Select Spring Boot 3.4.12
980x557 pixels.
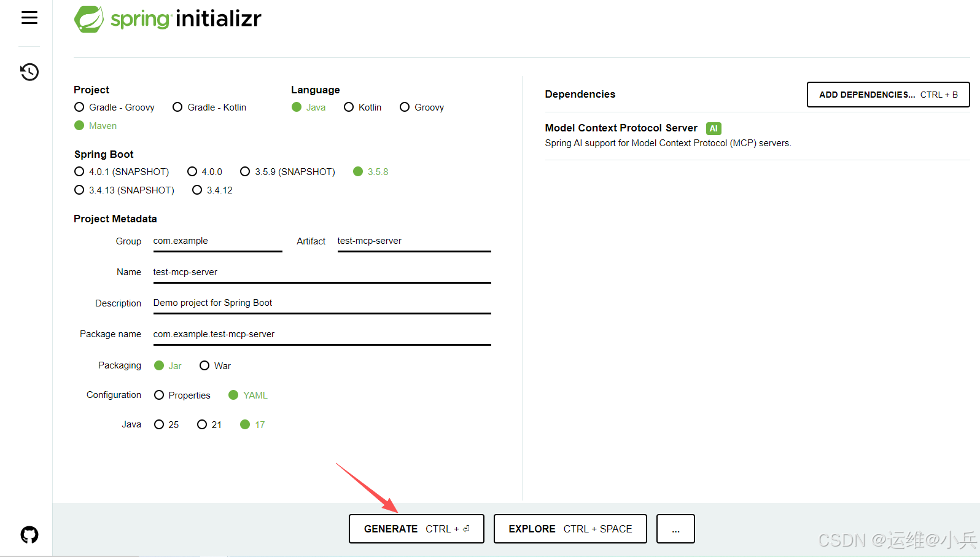[212, 190]
